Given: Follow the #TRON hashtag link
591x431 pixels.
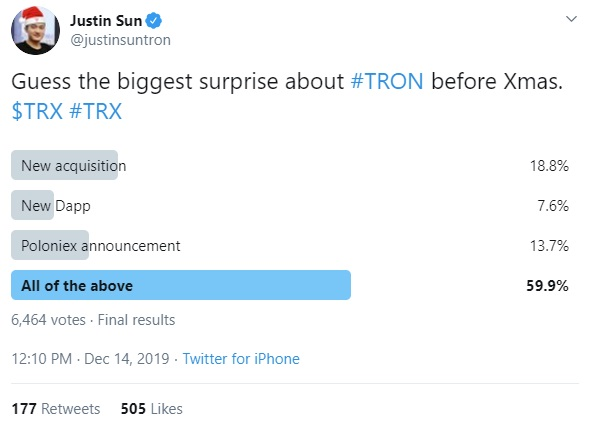Looking at the screenshot, I should tap(387, 81).
